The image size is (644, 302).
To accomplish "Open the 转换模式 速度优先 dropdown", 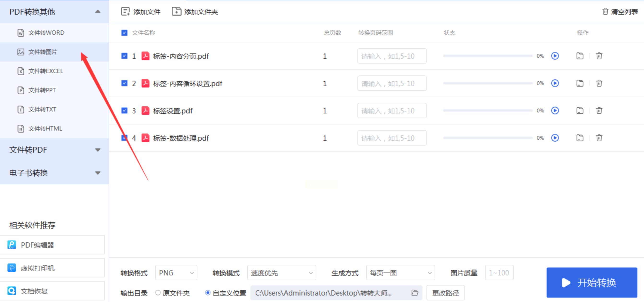I will 281,273.
